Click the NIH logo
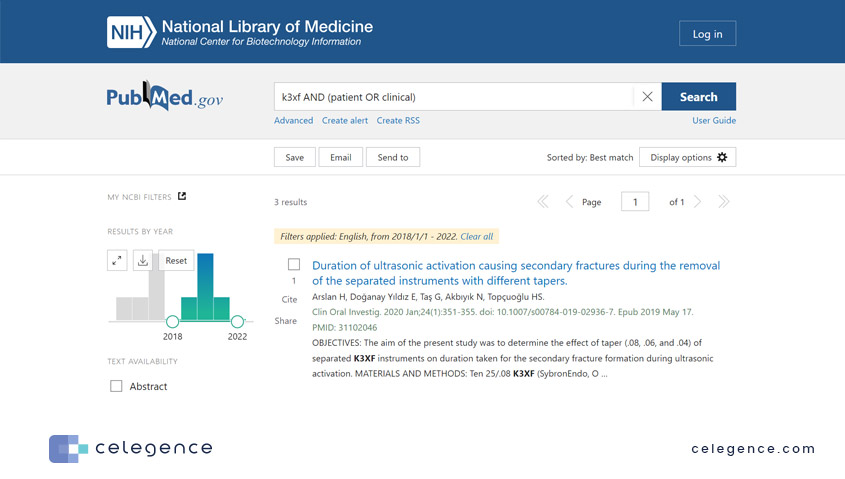Image resolution: width=845 pixels, height=479 pixels. pyautogui.click(x=131, y=32)
